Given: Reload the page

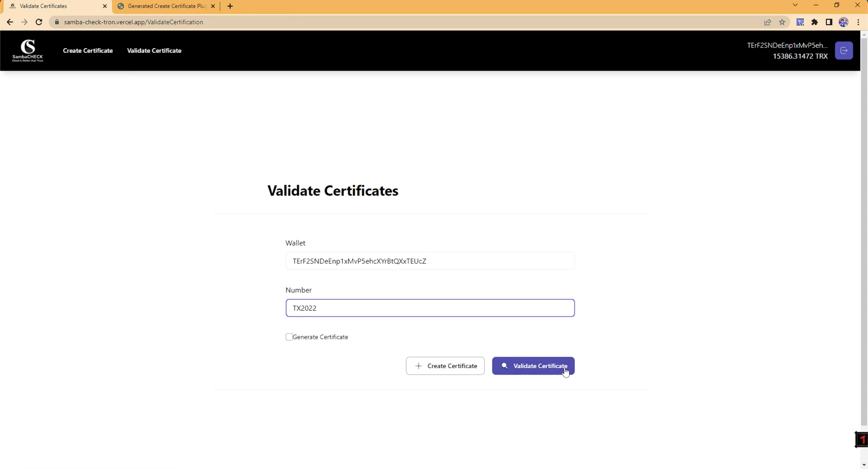Looking at the screenshot, I should click(39, 22).
